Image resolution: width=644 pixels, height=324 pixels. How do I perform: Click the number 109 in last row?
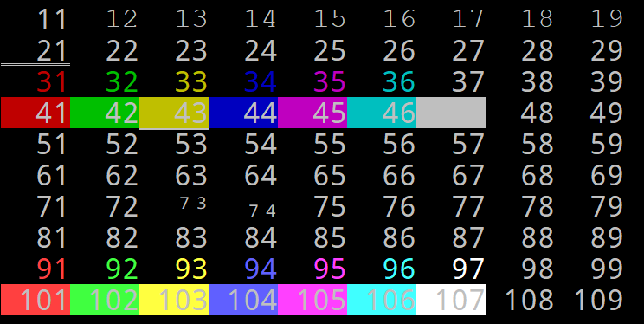point(598,300)
